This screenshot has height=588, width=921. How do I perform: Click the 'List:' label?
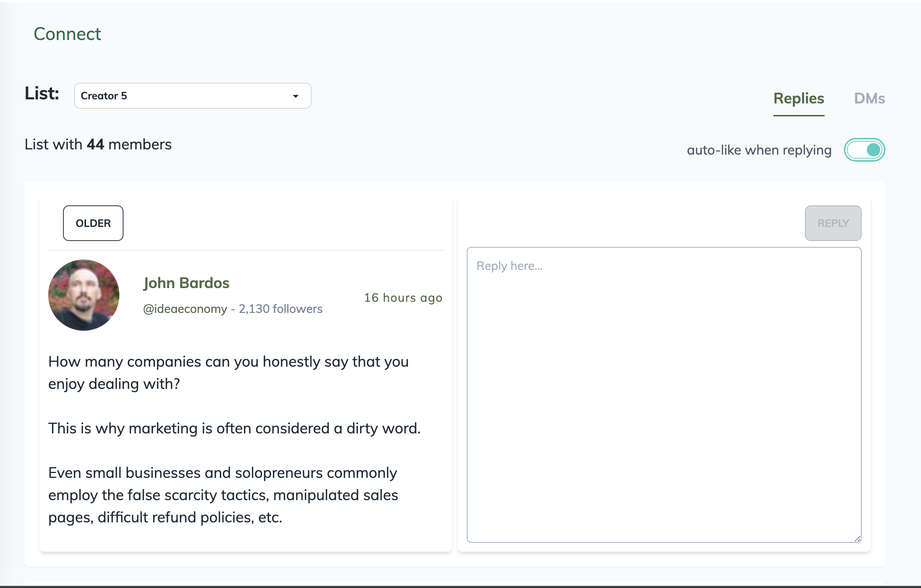[x=42, y=93]
